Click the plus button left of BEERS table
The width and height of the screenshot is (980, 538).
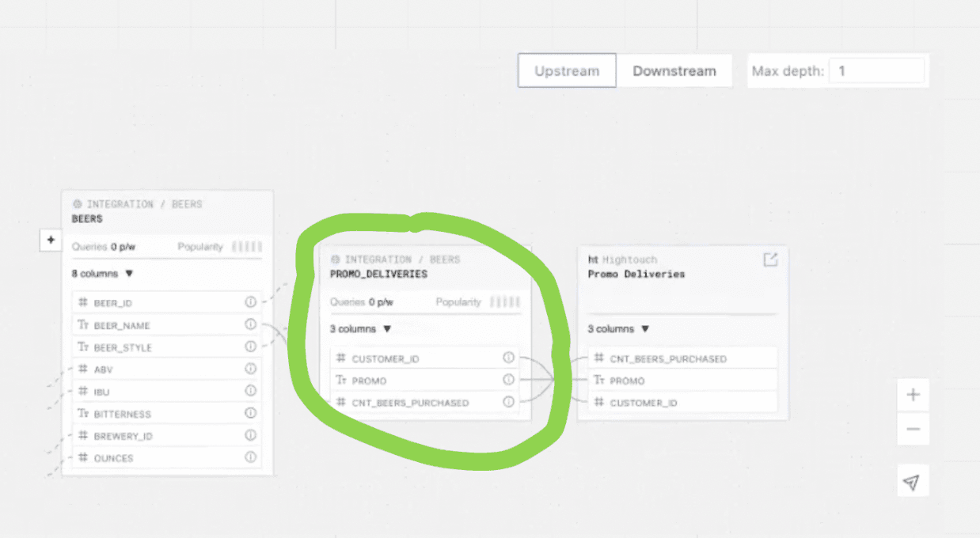pos(50,240)
